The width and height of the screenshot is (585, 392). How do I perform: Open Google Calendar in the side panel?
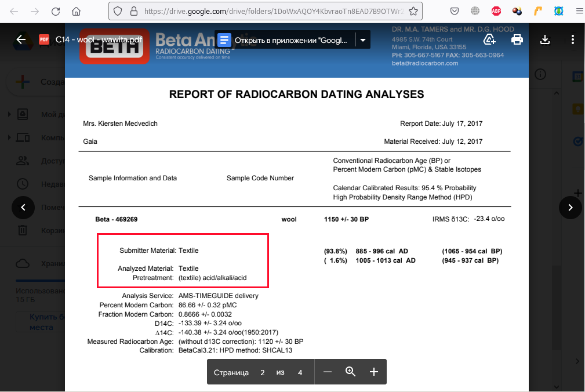pos(578,77)
